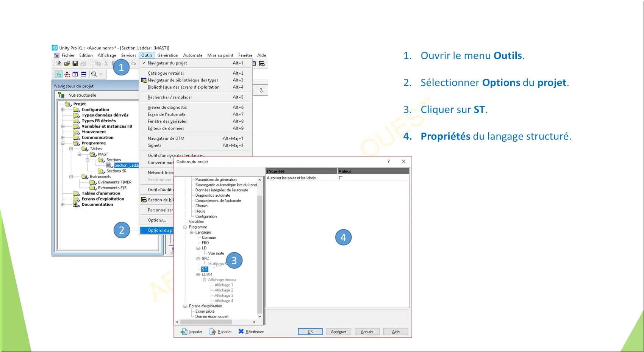Enable Autoriser les sauts et les labels checkbox

[341, 178]
